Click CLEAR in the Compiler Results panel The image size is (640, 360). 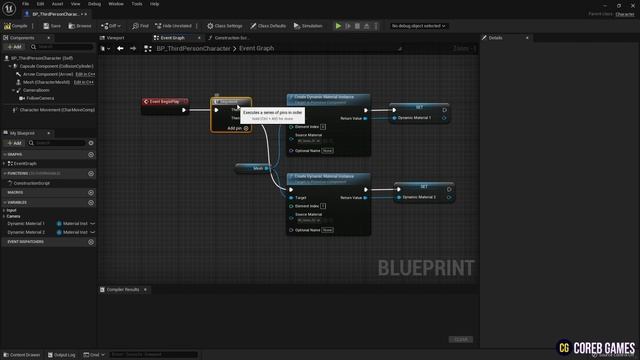461,339
